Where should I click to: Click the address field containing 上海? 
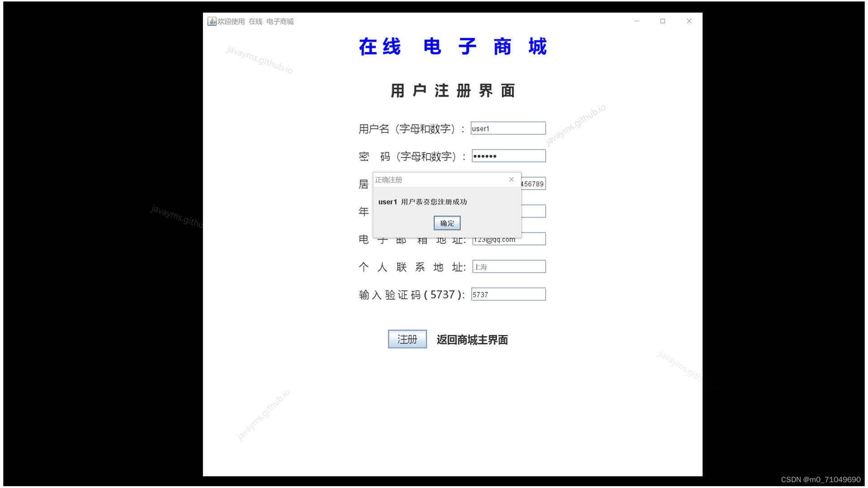pos(509,267)
